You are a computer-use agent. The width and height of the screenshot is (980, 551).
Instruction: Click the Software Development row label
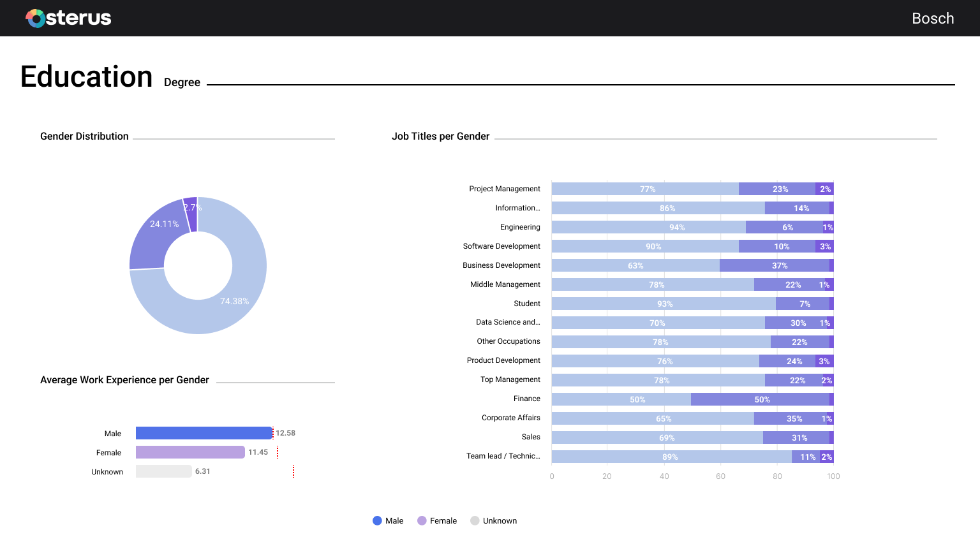click(501, 246)
